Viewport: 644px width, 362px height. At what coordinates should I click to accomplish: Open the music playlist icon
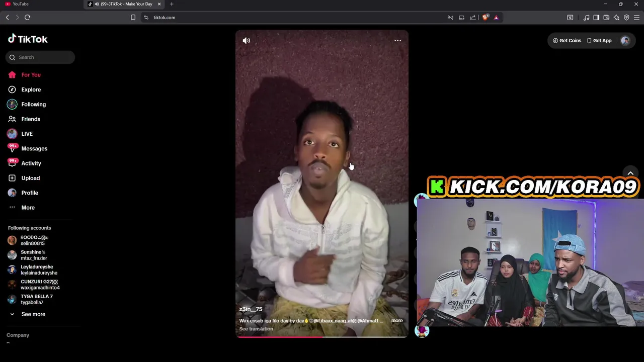pos(586,18)
